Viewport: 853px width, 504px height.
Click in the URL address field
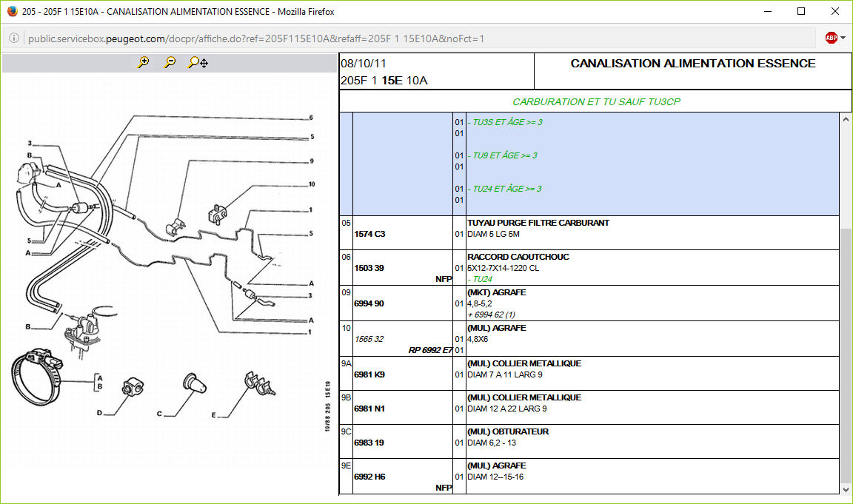coord(370,38)
